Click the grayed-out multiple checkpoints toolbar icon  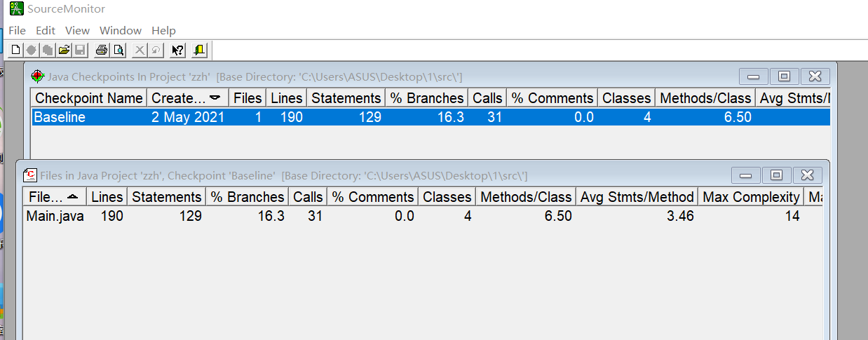point(48,50)
